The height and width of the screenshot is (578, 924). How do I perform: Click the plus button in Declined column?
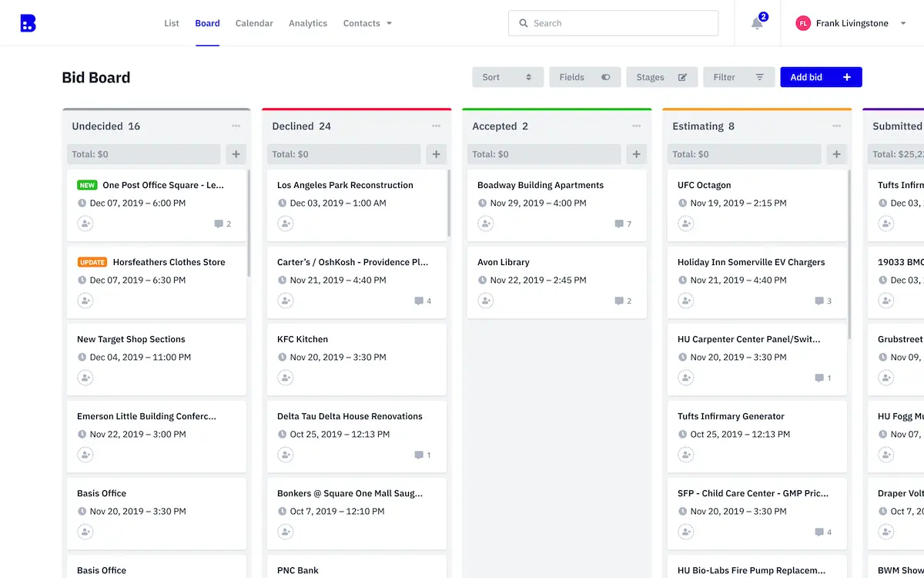(x=436, y=154)
